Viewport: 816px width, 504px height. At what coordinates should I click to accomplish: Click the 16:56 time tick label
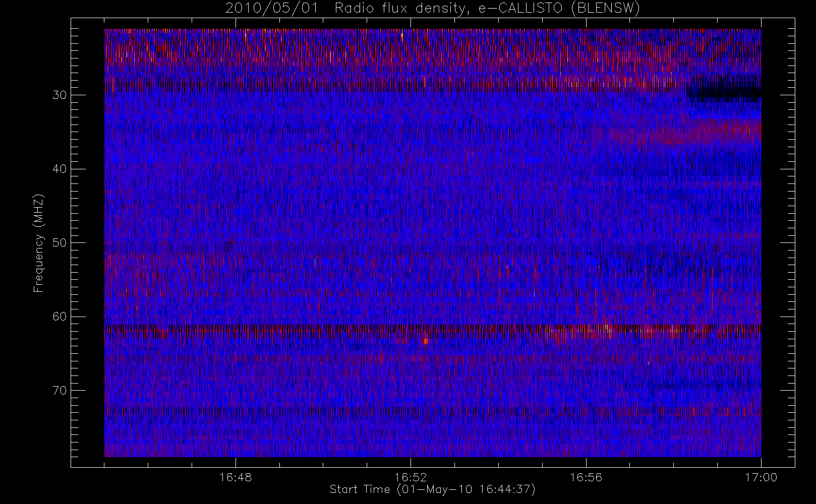[x=586, y=477]
